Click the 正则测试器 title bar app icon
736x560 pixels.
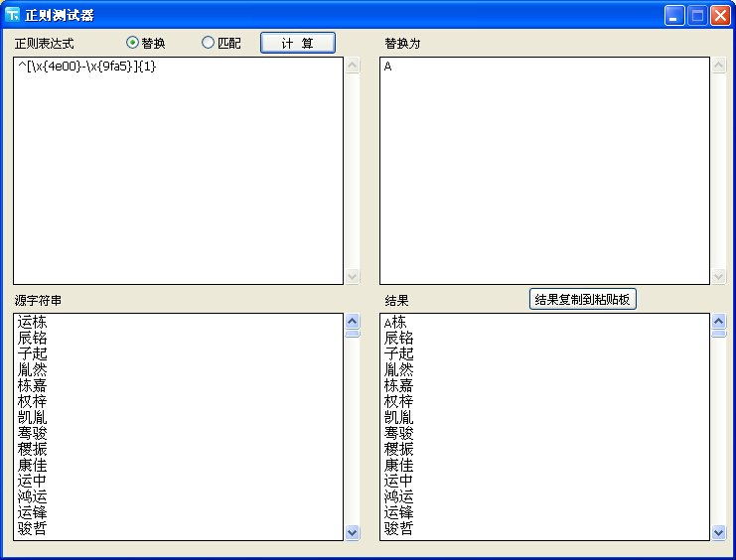point(13,15)
